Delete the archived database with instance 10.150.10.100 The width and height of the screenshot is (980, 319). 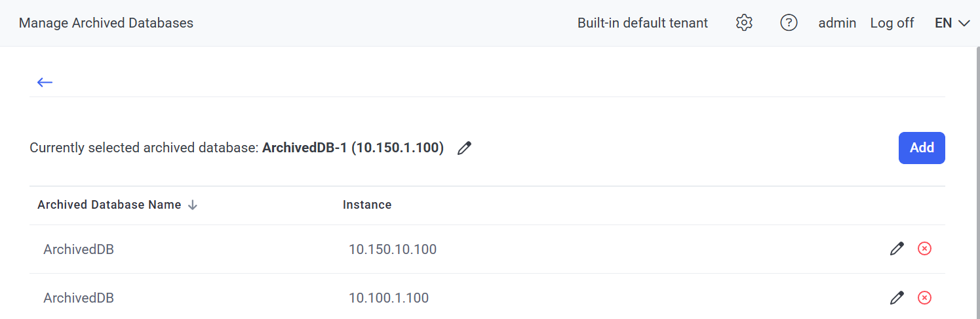click(x=924, y=249)
